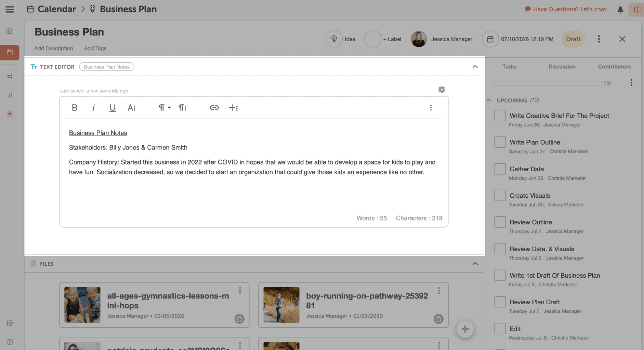Switch to the Discussion tab
Screen dimensions: 644x350
tap(562, 66)
